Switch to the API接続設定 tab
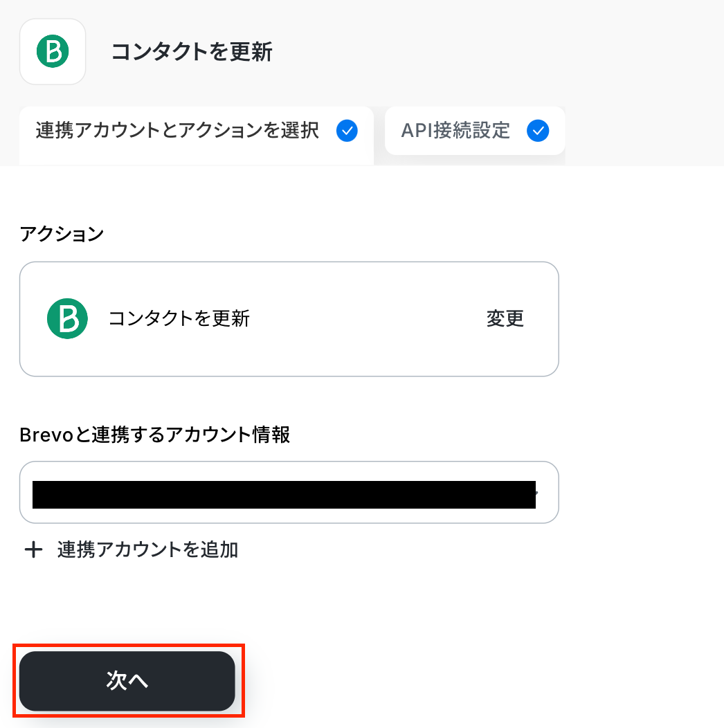The image size is (724, 728). 474,131
